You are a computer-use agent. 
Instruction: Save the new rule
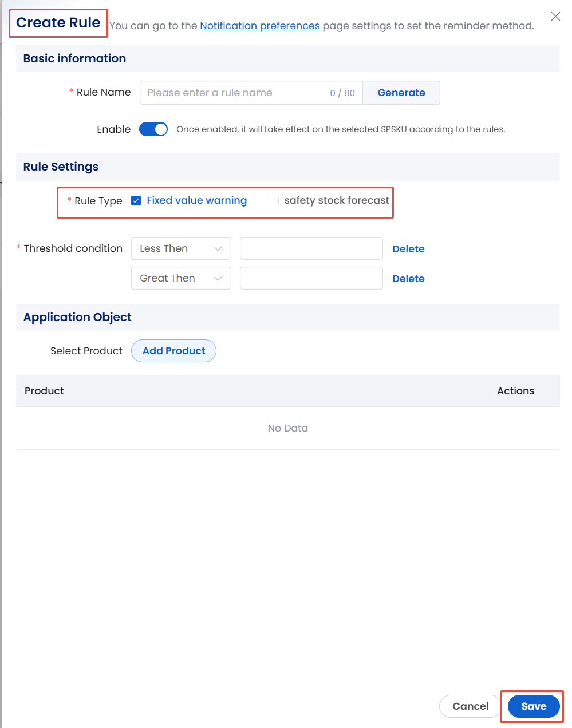[x=533, y=706]
